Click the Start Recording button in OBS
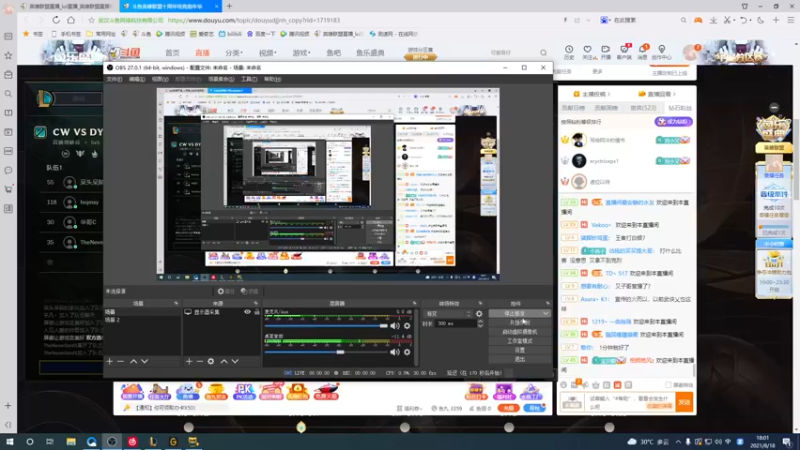The image size is (800, 450). click(519, 322)
